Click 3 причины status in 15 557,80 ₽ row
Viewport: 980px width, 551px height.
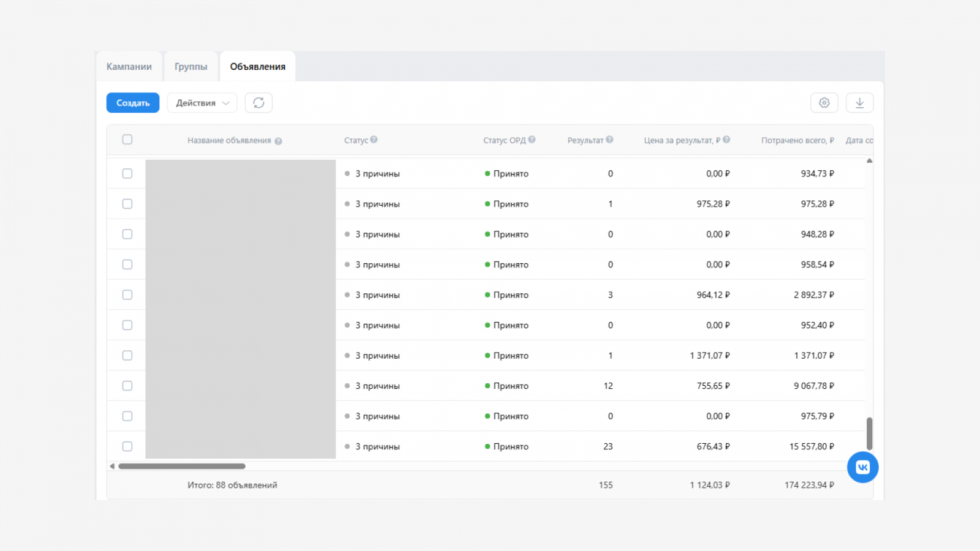[377, 447]
